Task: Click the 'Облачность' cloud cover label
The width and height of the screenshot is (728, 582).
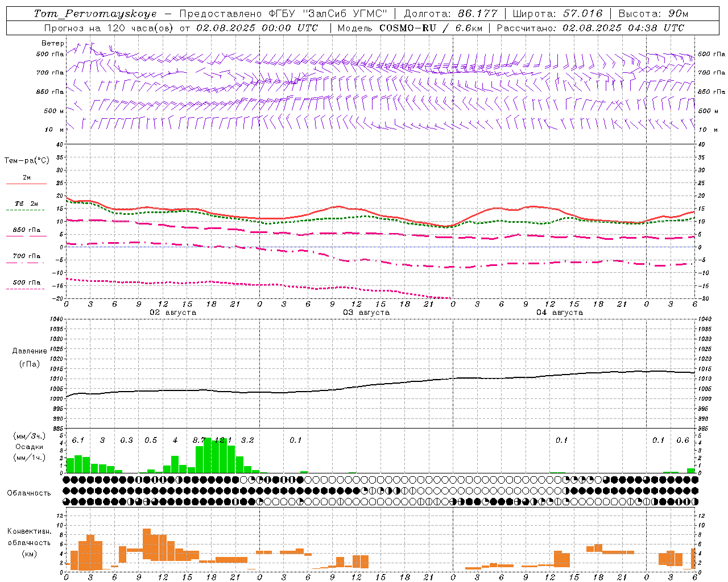Action: [29, 493]
